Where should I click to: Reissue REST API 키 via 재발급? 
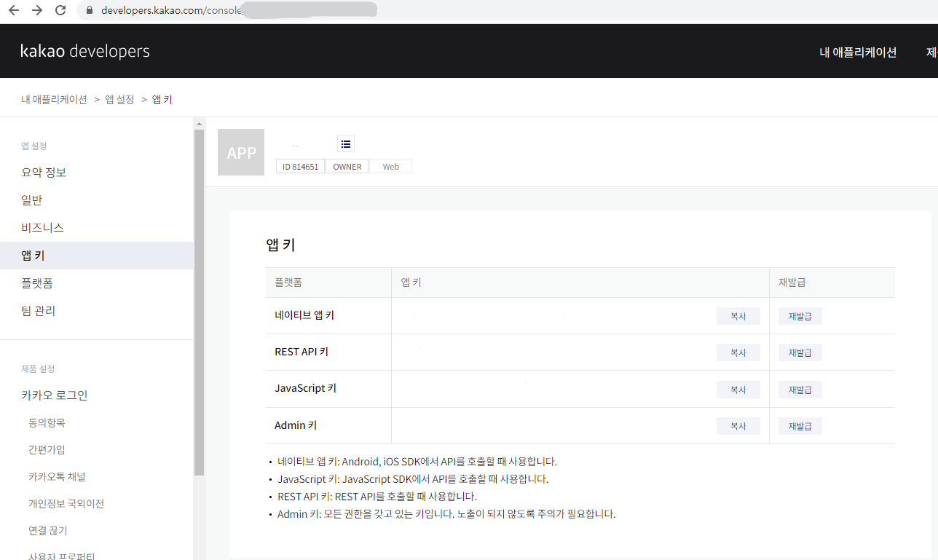point(800,352)
